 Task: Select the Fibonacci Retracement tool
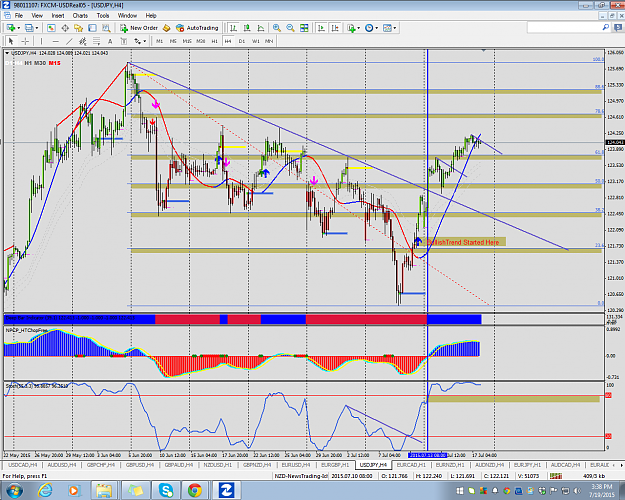pyautogui.click(x=96, y=41)
